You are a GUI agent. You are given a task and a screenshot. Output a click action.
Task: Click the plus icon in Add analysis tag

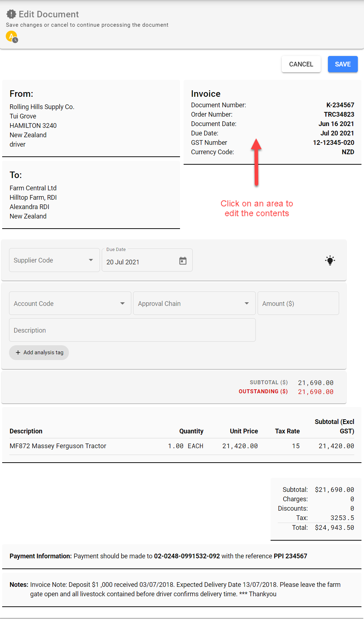pyautogui.click(x=18, y=352)
